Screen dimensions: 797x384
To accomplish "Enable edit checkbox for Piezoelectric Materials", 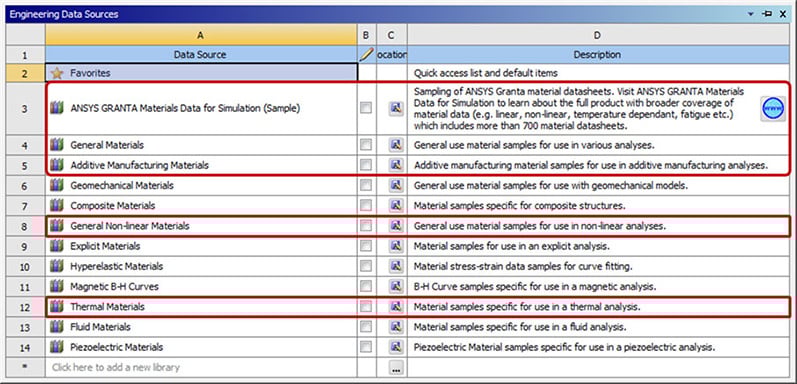I will tap(365, 347).
